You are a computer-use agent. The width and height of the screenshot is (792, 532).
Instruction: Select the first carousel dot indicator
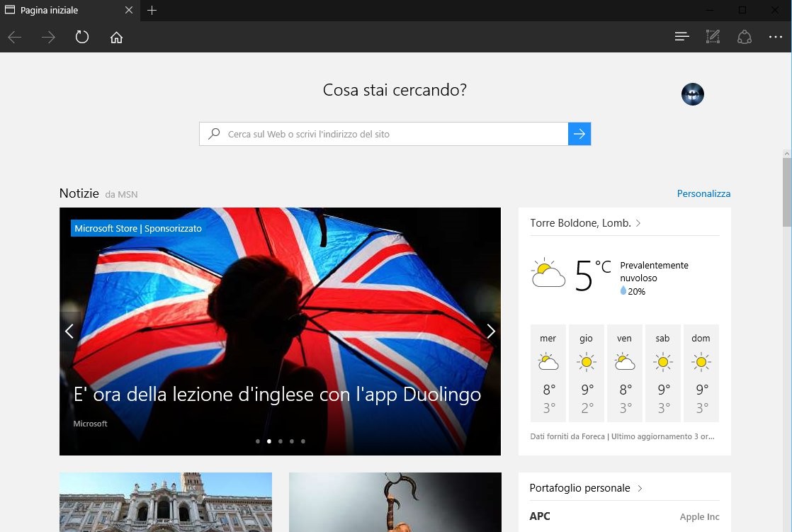click(257, 441)
